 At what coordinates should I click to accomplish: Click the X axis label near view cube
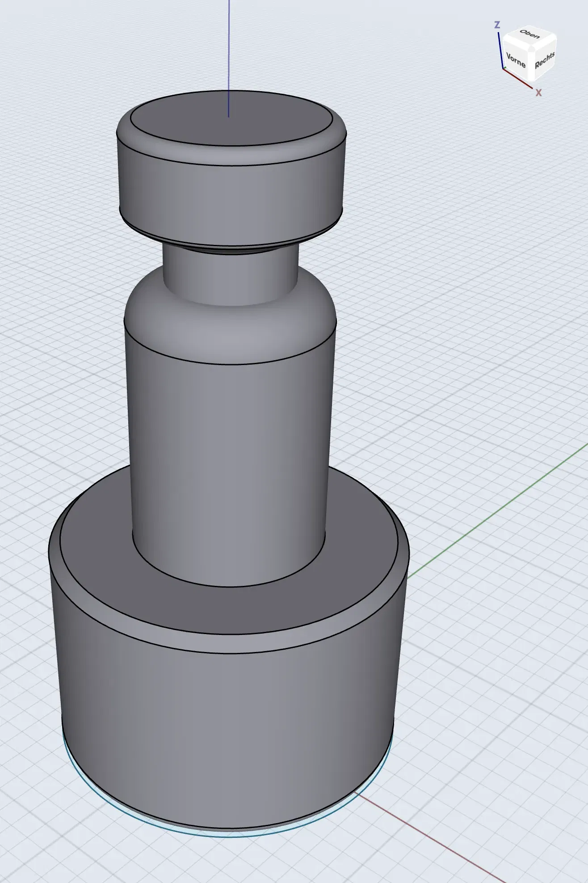(x=538, y=93)
